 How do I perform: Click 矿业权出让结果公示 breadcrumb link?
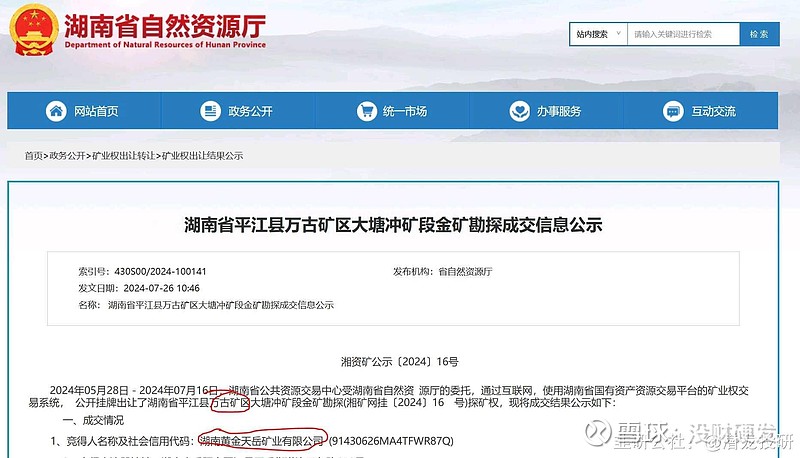202,156
